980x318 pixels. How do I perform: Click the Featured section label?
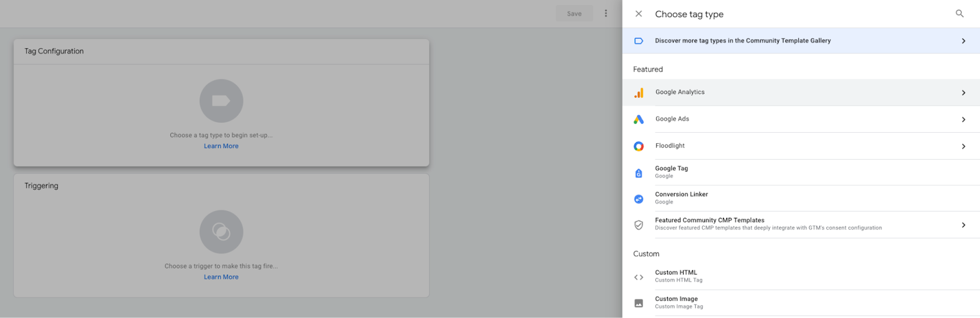point(648,70)
